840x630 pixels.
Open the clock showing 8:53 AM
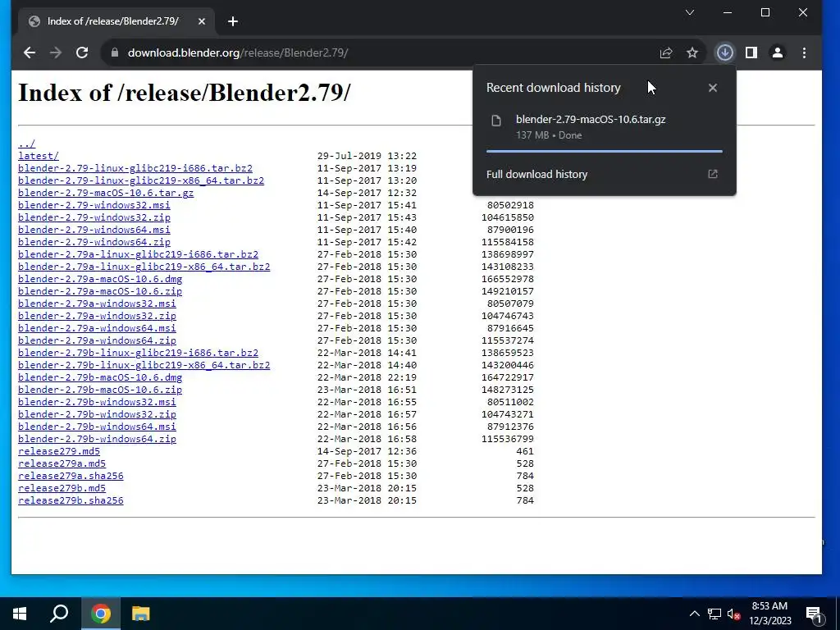(769, 614)
